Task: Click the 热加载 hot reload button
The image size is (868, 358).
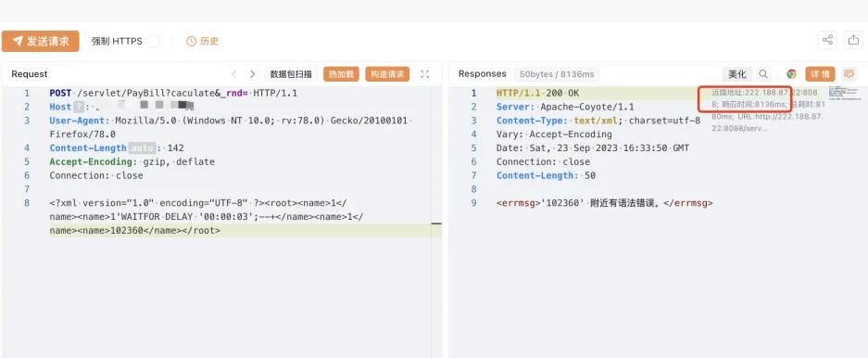Action: tap(341, 74)
